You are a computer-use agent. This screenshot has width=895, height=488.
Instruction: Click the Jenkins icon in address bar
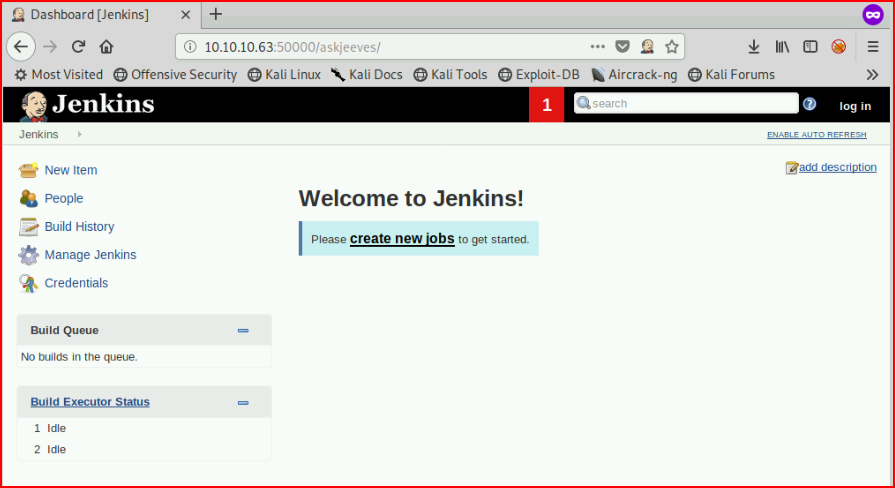[647, 47]
